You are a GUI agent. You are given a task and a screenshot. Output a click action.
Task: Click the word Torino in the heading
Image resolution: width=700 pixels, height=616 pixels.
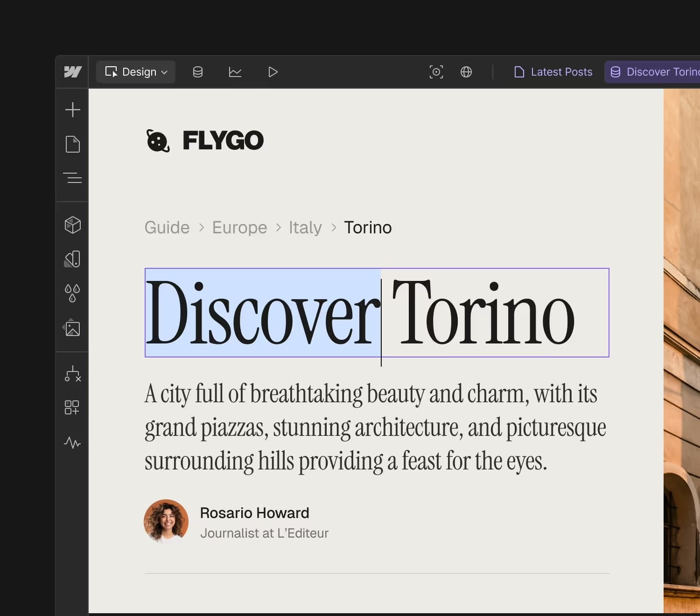click(483, 313)
